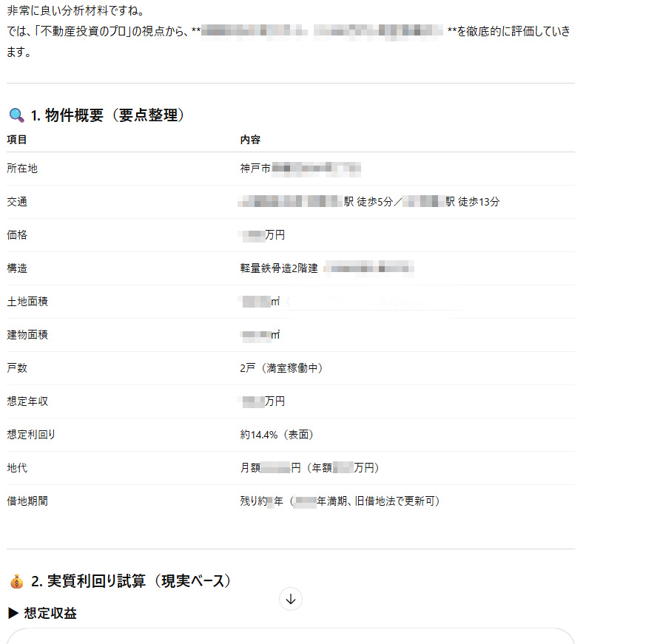Click the triangle marker before 想定収益
Viewport: 660px width, 644px height.
(13, 613)
